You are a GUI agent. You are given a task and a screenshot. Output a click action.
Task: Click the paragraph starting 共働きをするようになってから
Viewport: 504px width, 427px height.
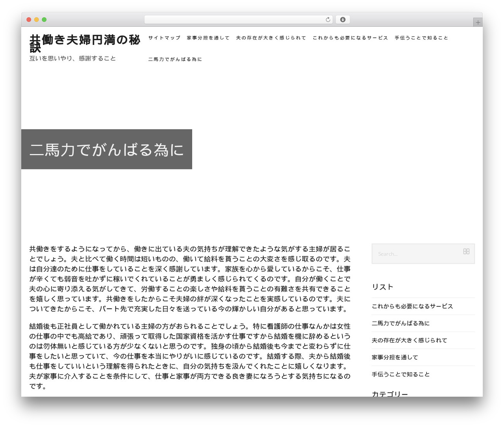(190, 279)
